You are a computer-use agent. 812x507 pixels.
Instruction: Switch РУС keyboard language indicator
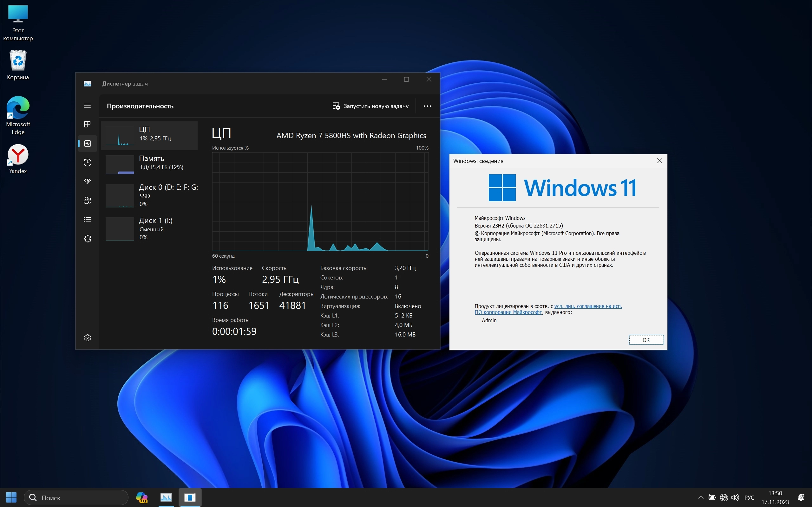[x=749, y=497]
